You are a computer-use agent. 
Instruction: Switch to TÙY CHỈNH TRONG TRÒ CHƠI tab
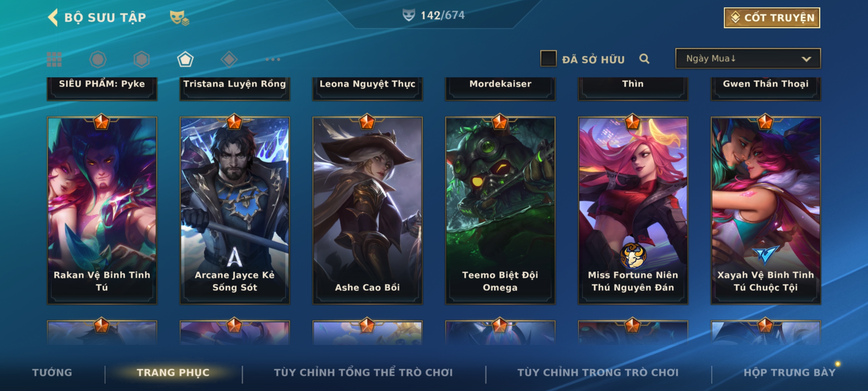click(598, 373)
